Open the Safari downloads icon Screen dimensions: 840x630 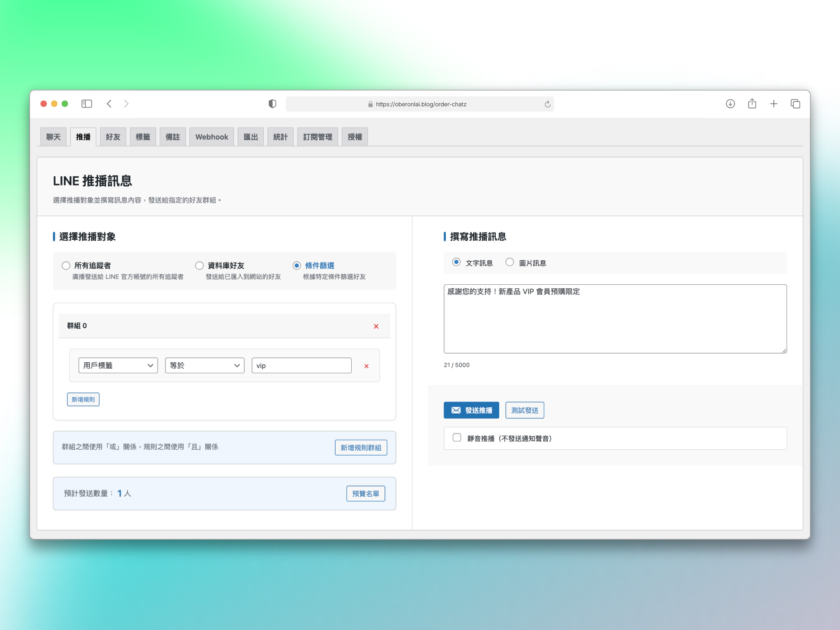730,104
